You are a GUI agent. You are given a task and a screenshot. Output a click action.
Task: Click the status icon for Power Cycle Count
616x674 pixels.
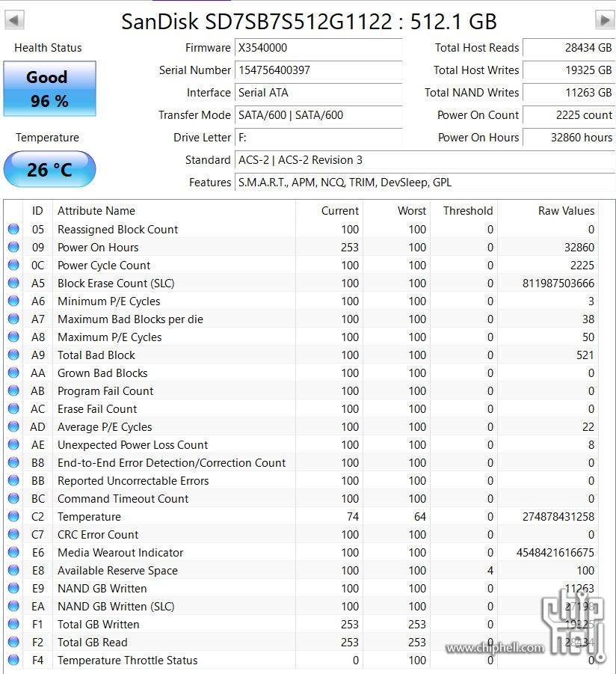click(x=13, y=266)
